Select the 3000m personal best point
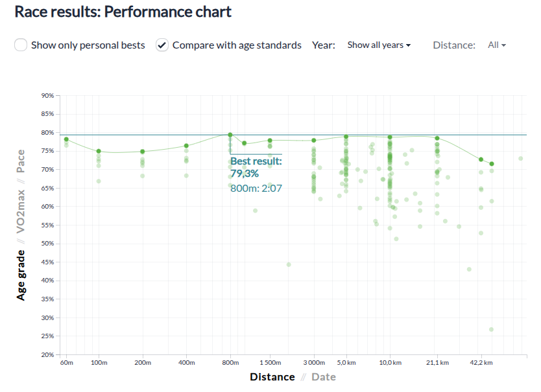Screen dimensions: 541x392 coord(314,141)
